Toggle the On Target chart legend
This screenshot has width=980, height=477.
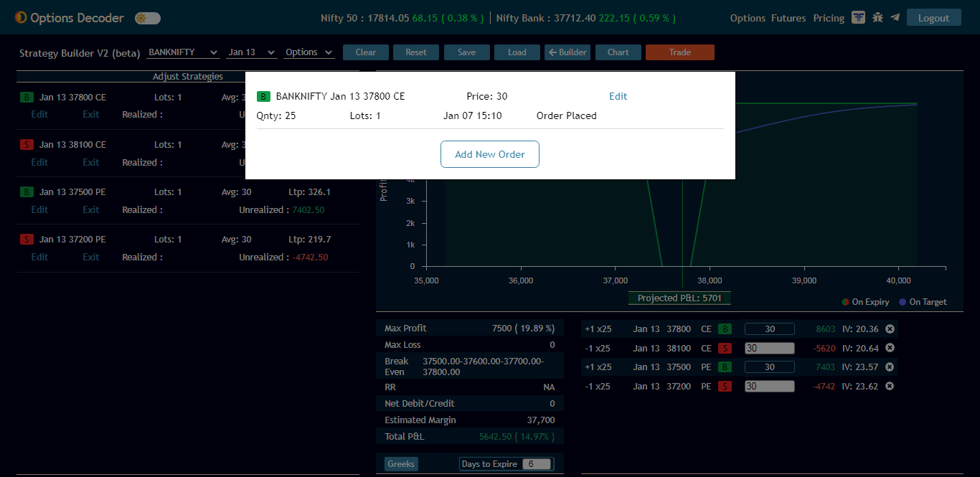923,302
